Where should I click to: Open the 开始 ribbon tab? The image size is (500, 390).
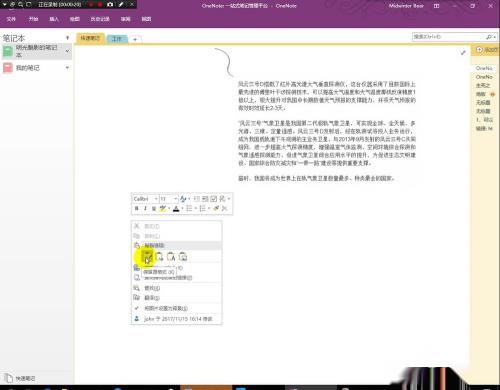pyautogui.click(x=33, y=19)
